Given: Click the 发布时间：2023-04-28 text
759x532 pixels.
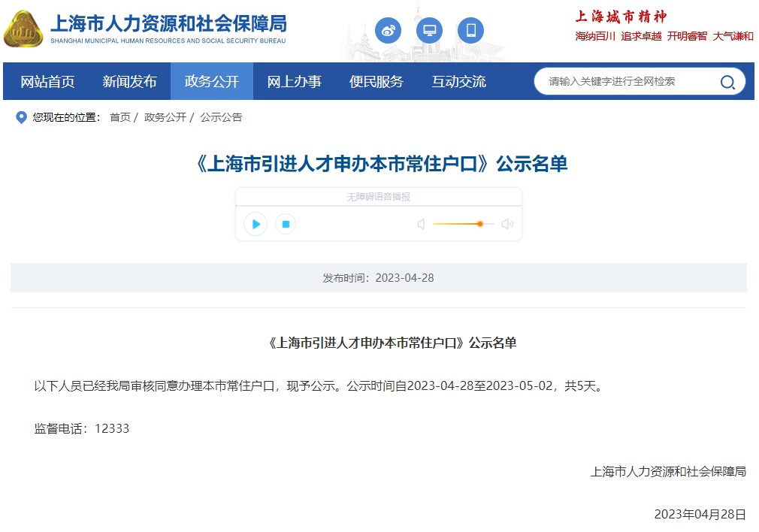Looking at the screenshot, I should pyautogui.click(x=379, y=278).
